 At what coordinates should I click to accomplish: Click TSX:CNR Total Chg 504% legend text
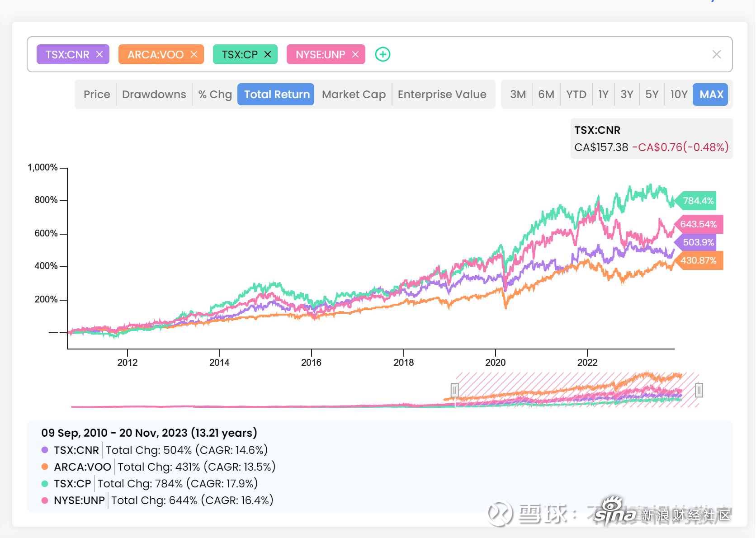[x=187, y=450]
